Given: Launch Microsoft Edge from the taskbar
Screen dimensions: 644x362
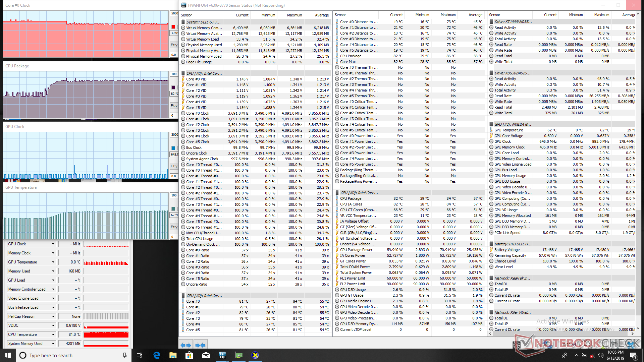Looking at the screenshot, I should pos(157,355).
